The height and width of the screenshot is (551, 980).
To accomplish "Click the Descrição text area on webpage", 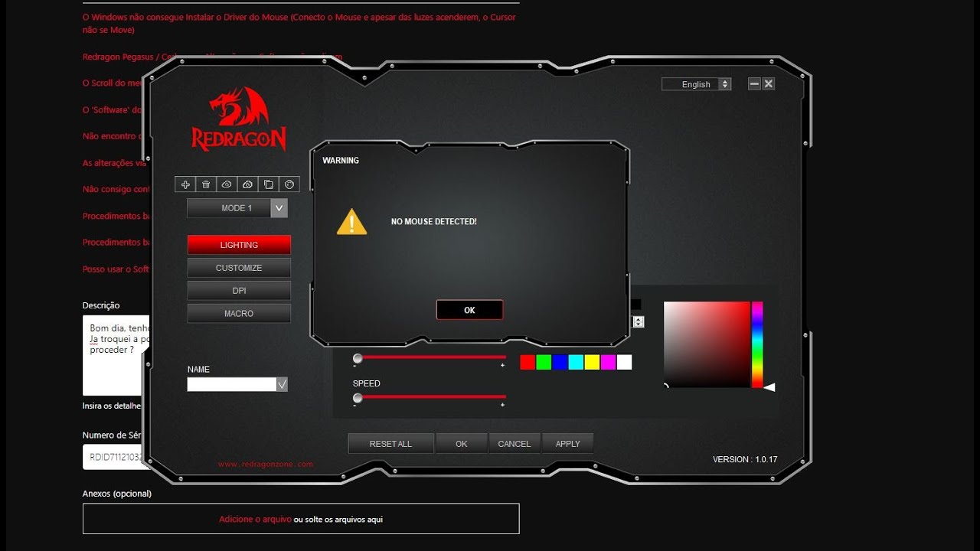I will [x=116, y=356].
